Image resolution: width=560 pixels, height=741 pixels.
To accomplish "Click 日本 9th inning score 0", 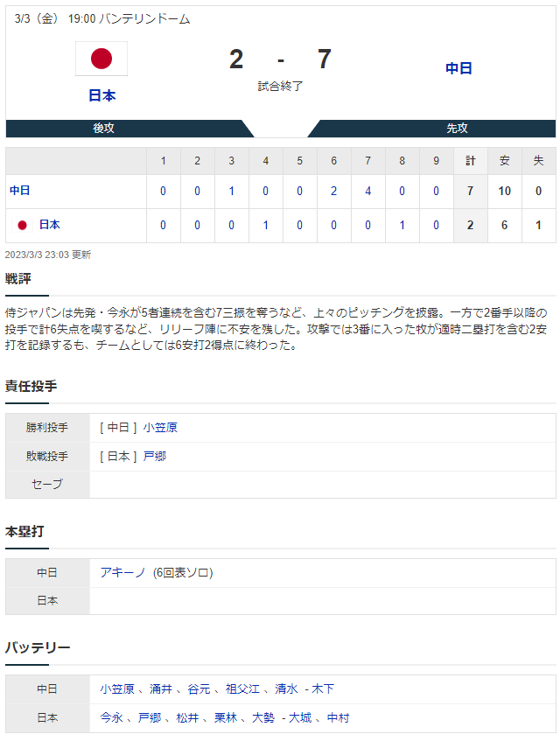I will click(436, 226).
